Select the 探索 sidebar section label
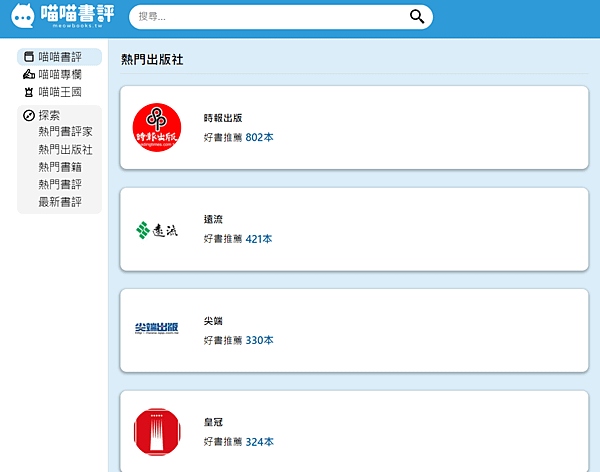Screen dimensions: 600x472 point(49,115)
